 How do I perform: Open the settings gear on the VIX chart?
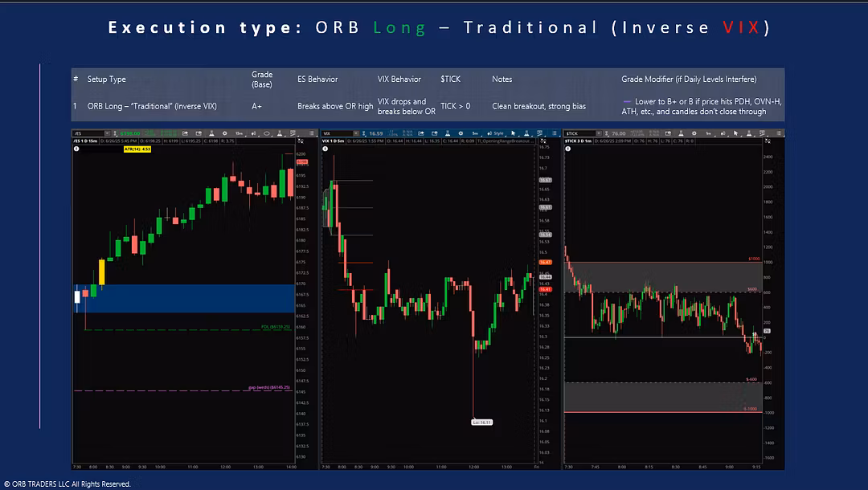[x=461, y=133]
